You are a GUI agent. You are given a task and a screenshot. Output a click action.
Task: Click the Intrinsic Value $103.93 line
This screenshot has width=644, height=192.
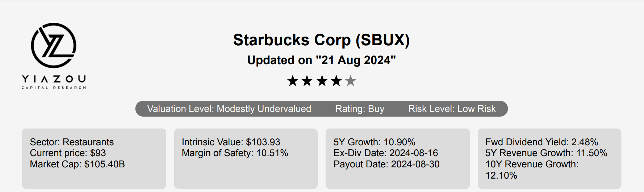[x=231, y=142]
